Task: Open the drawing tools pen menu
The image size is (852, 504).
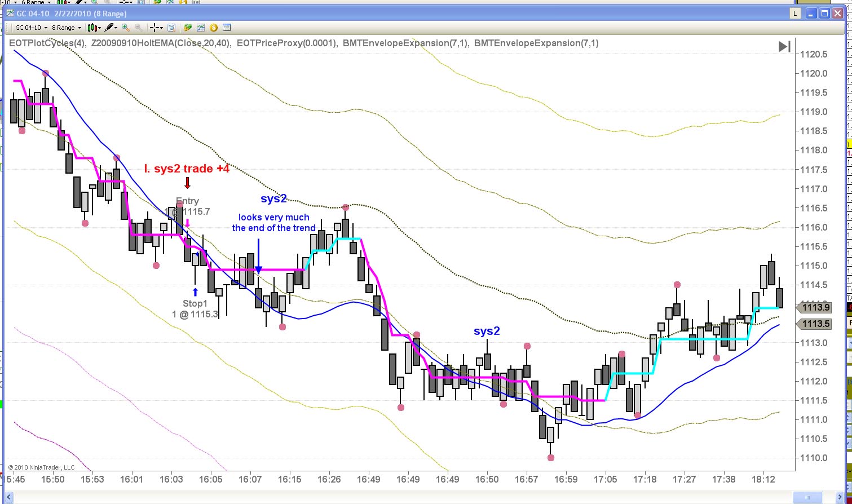Action: point(110,27)
